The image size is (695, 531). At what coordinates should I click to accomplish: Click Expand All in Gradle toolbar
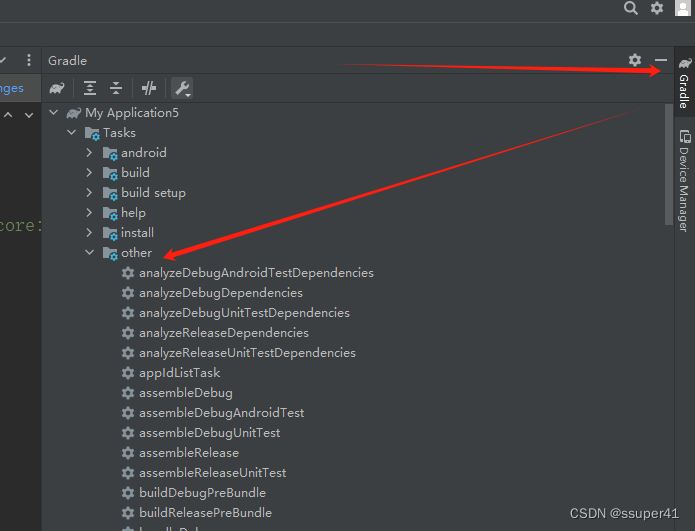[90, 88]
